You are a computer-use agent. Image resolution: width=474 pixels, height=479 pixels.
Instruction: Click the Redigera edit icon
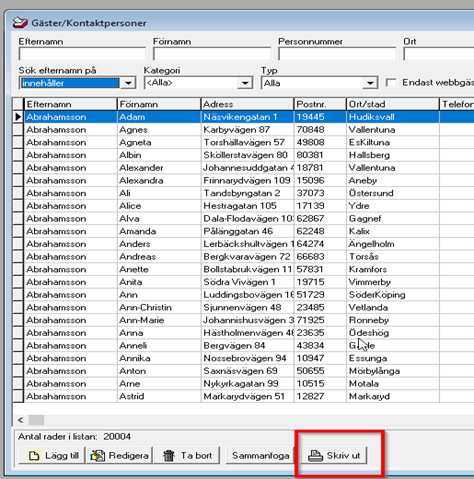pos(97,455)
